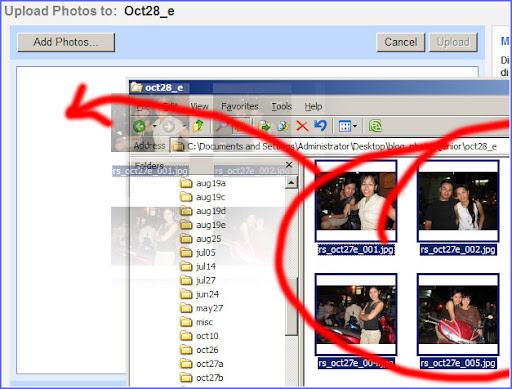Click the Cancel button
The height and width of the screenshot is (389, 512).
pos(401,42)
